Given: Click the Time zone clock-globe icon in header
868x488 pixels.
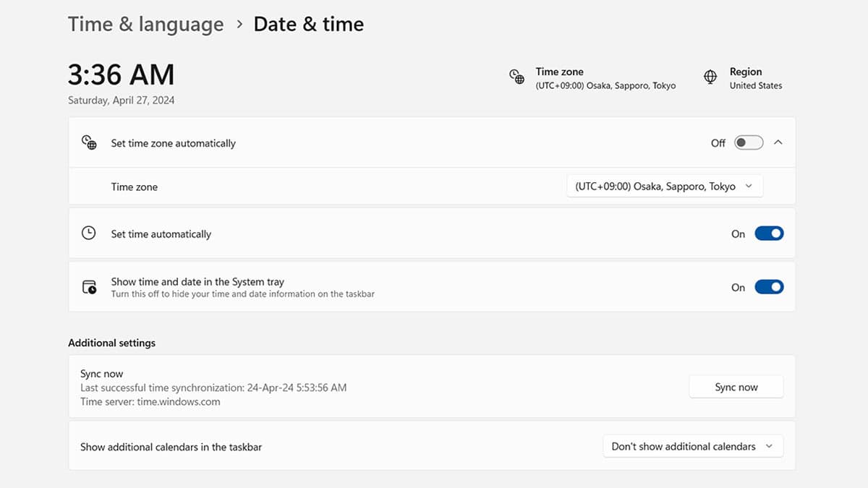Looking at the screenshot, I should (x=516, y=77).
